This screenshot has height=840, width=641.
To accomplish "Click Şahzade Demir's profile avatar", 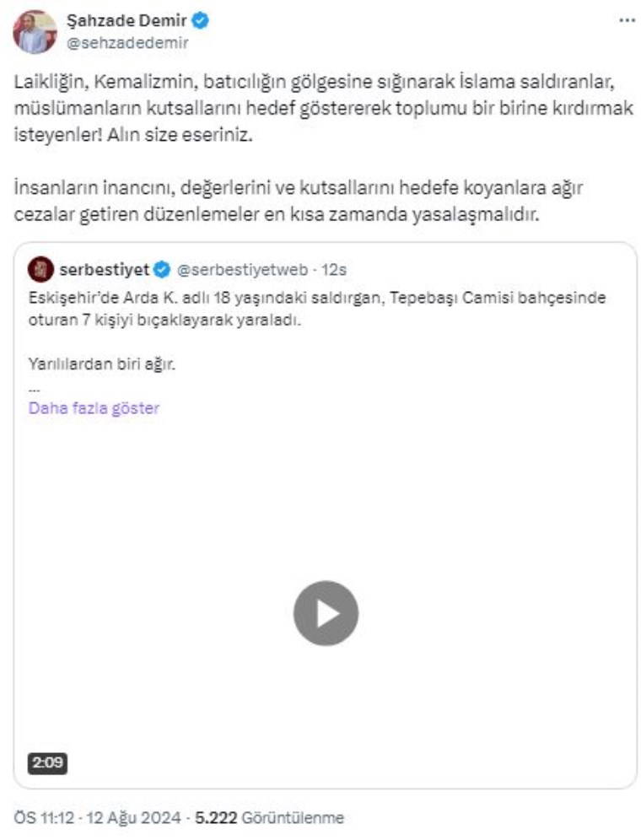I will (x=35, y=32).
